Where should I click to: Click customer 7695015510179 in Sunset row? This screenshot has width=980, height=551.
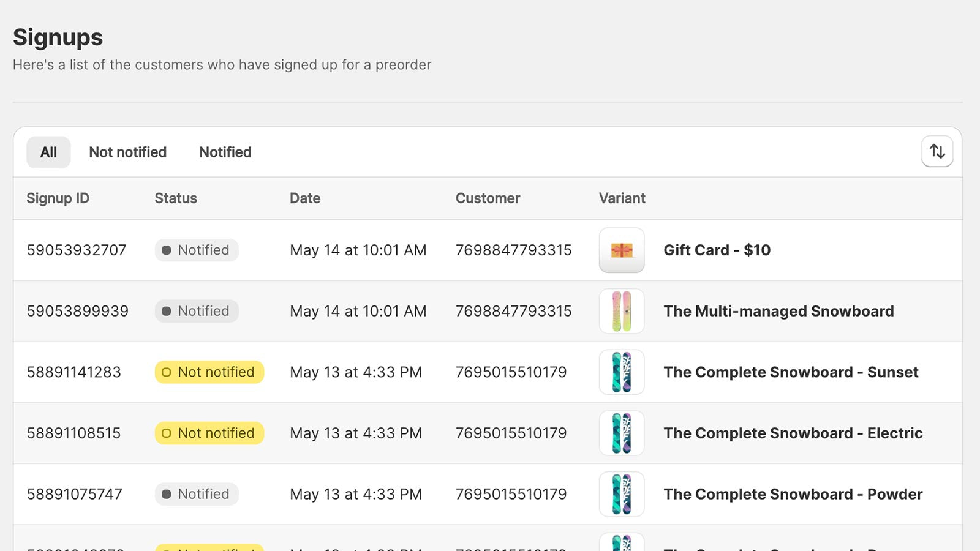511,372
